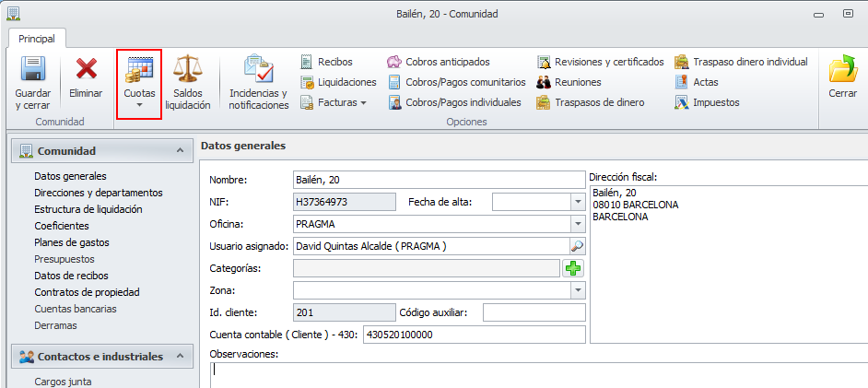Click the Guardar y cerrar save icon

[33, 71]
